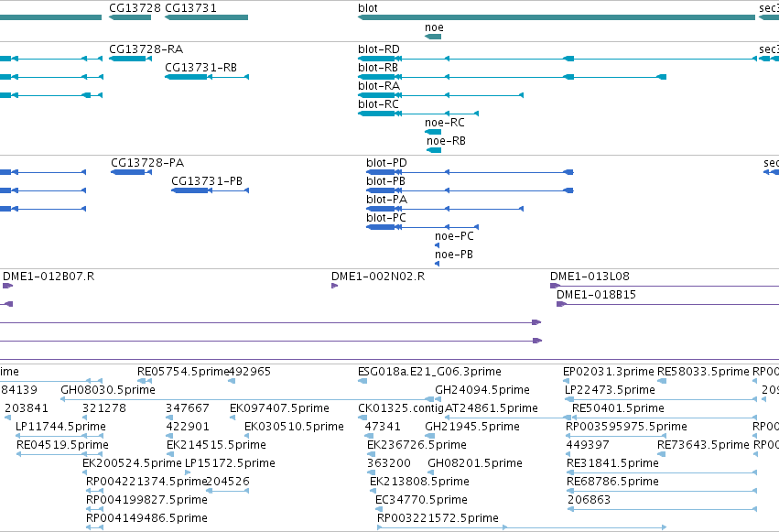Screen dimensions: 779x532
Task: Select RE50401.5prime EST label
Action: pyautogui.click(x=618, y=408)
